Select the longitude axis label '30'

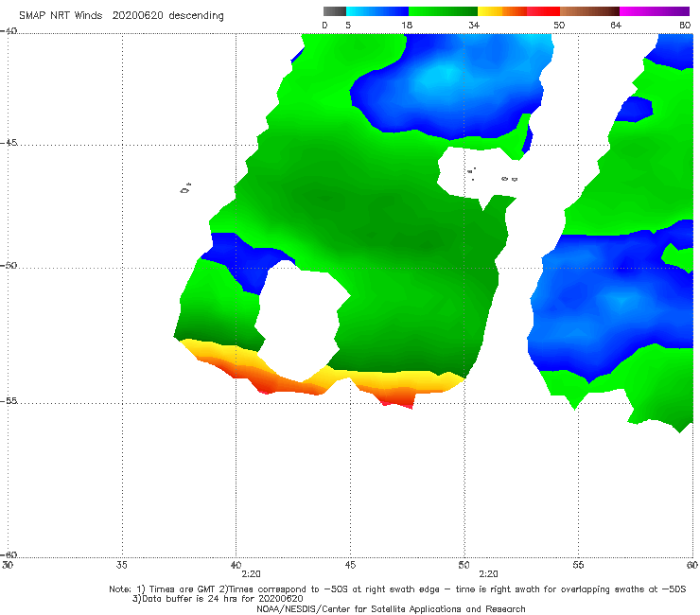click(8, 565)
